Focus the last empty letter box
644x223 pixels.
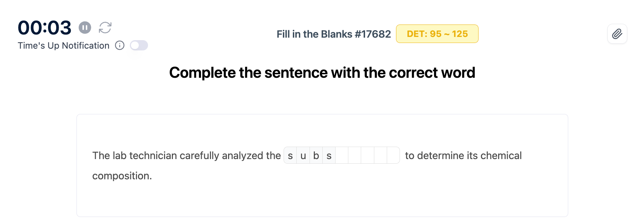coord(393,156)
